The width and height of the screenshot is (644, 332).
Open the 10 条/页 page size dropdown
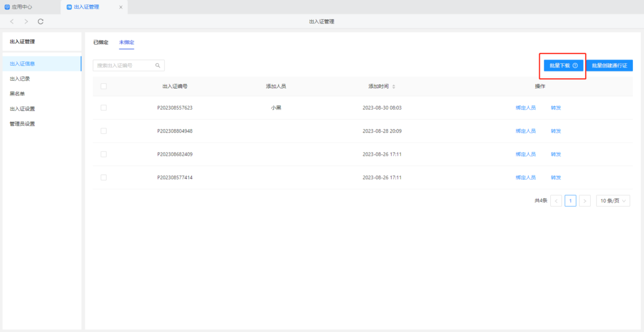click(613, 201)
